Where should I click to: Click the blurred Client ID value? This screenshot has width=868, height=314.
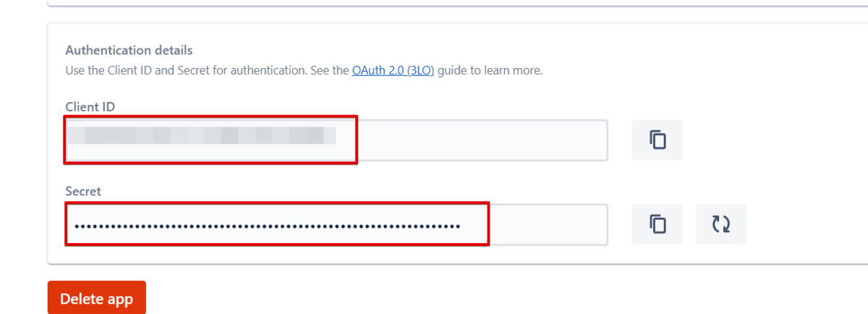coord(202,135)
